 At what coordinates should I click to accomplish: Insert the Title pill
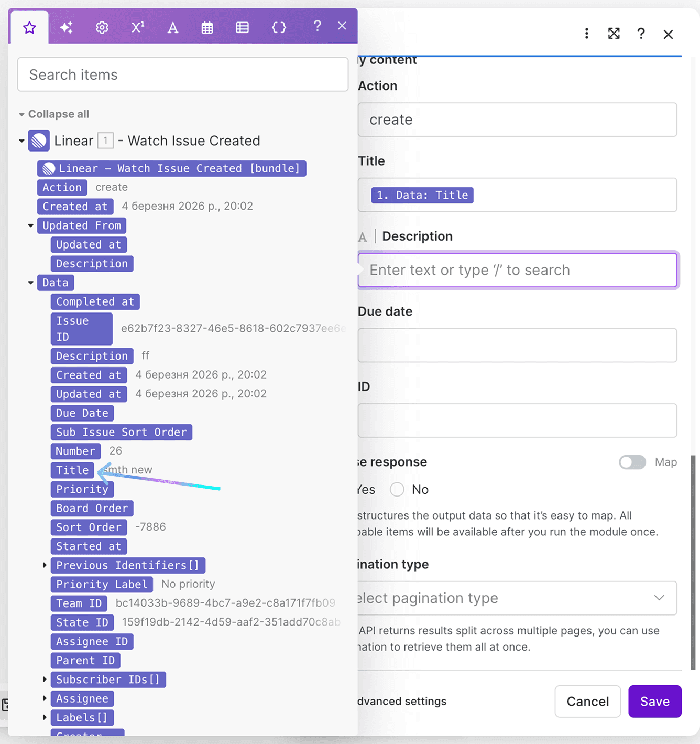pos(72,470)
